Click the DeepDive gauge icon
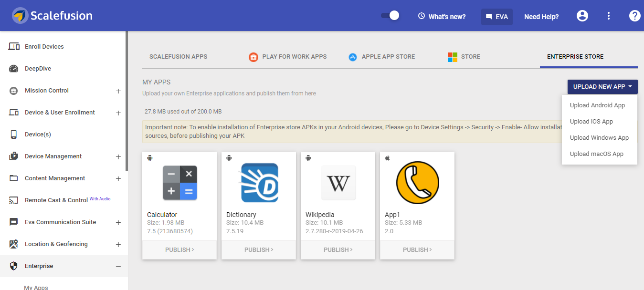Screen dimensions: 644x290 pos(14,68)
